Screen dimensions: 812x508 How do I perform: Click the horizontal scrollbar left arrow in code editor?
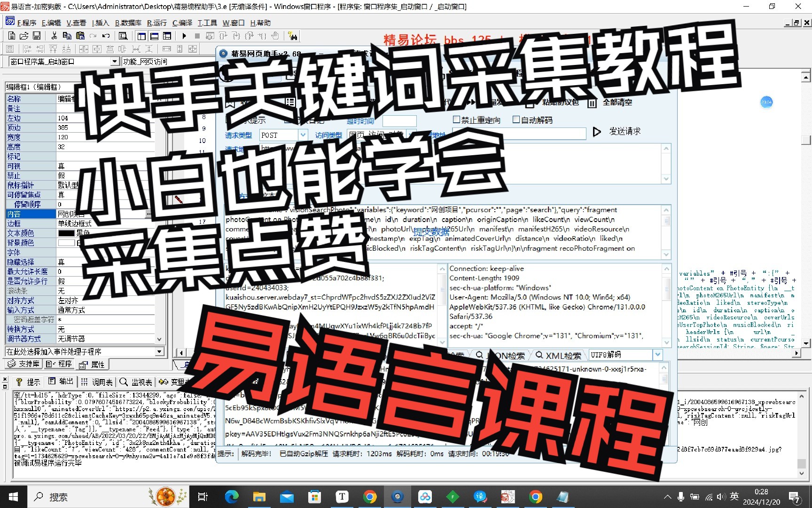pyautogui.click(x=181, y=352)
